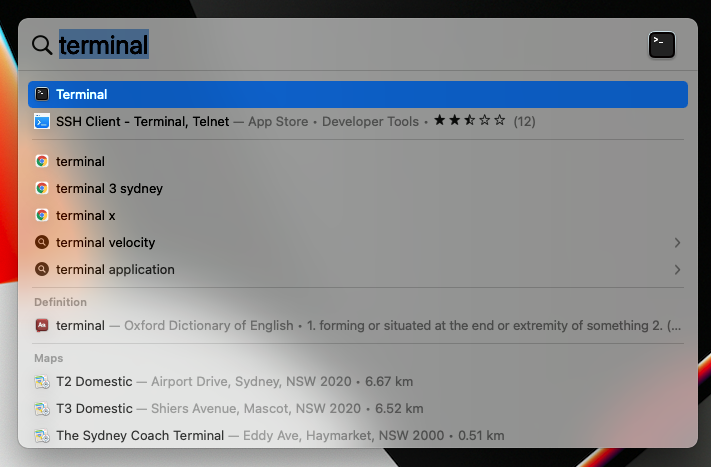711x467 pixels.
Task: Open the Terminal top hit result
Action: coord(358,94)
